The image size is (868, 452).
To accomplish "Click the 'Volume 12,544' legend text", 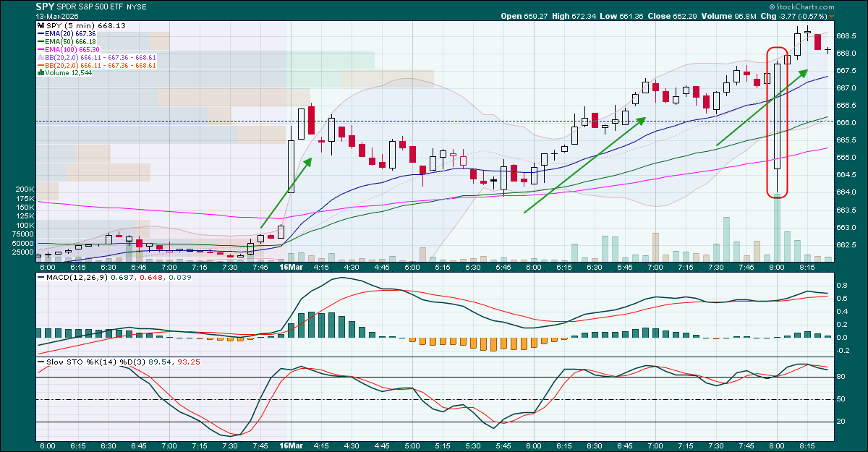I will coord(69,73).
